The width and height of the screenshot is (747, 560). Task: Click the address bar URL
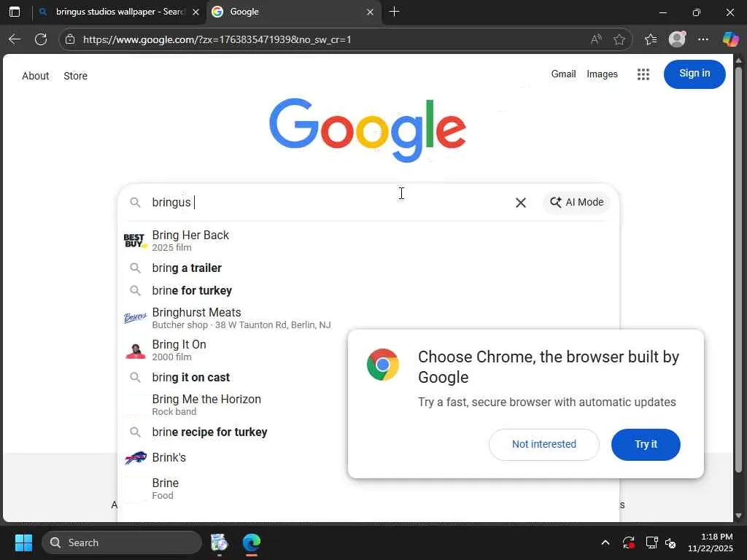click(x=217, y=39)
